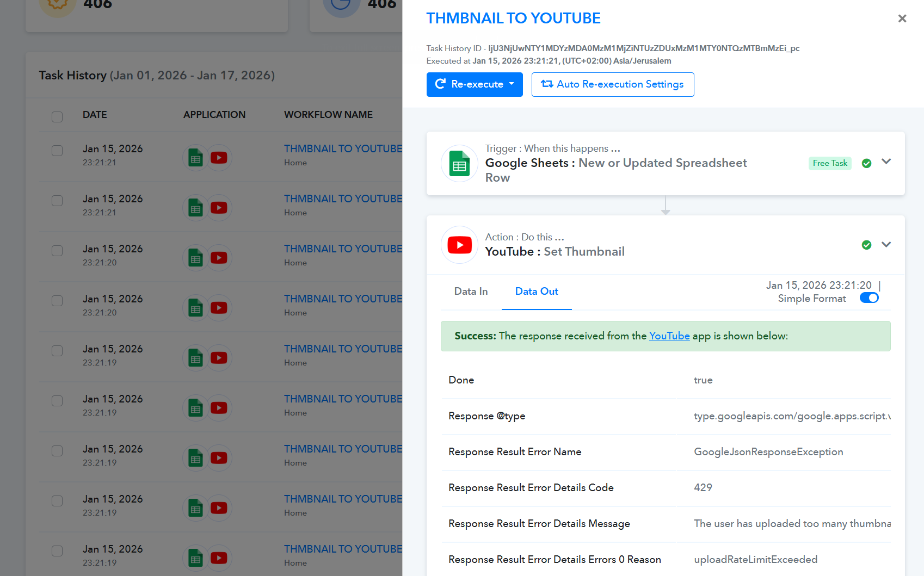Viewport: 924px width, 576px height.
Task: Click the Free Task badge
Action: click(829, 163)
